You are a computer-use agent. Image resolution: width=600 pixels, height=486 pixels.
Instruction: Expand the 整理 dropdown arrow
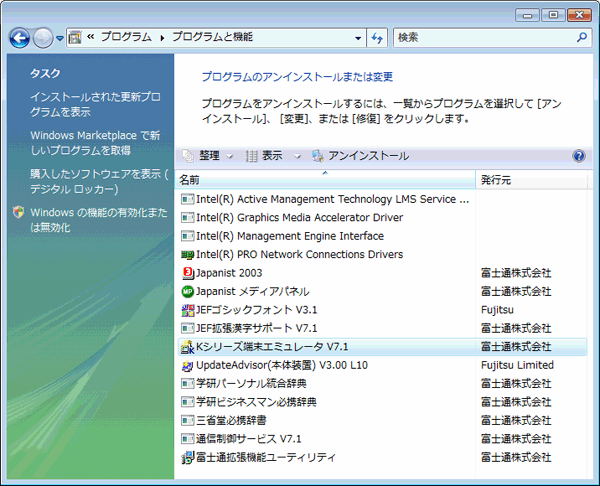(230, 156)
